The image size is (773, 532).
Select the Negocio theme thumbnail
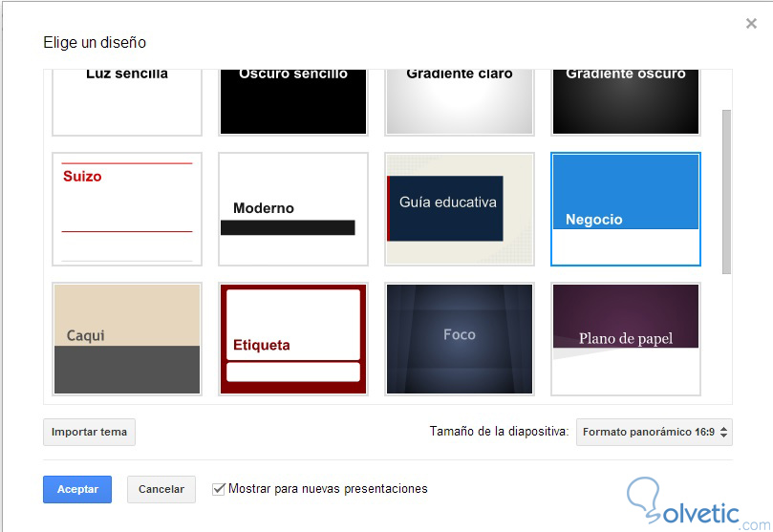(x=626, y=209)
